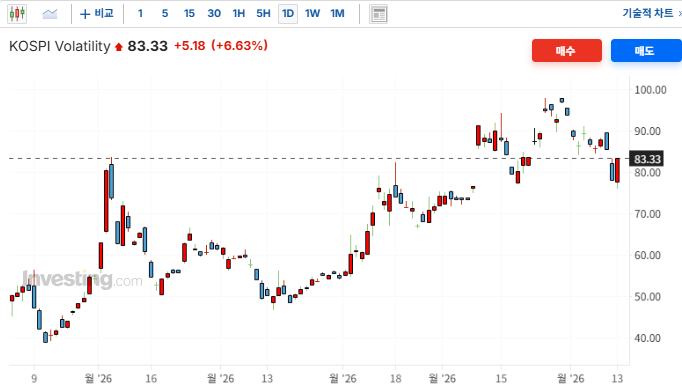
Task: Select the 1D interval
Action: point(288,13)
